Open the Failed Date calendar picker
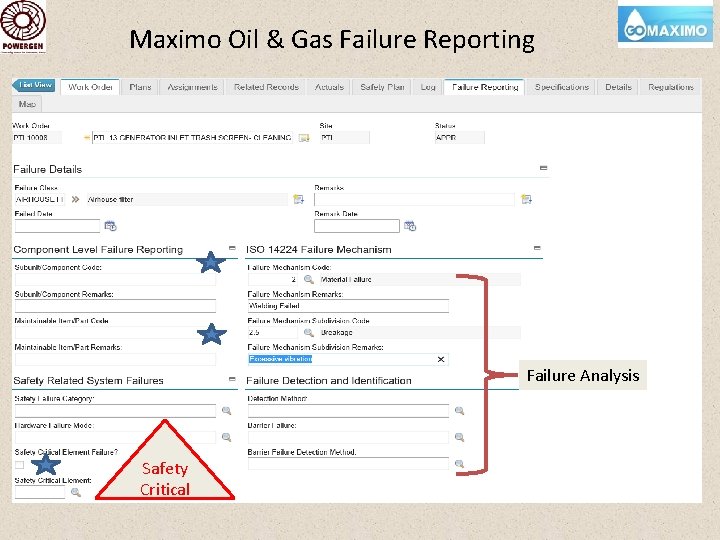The image size is (720, 540). [110, 226]
